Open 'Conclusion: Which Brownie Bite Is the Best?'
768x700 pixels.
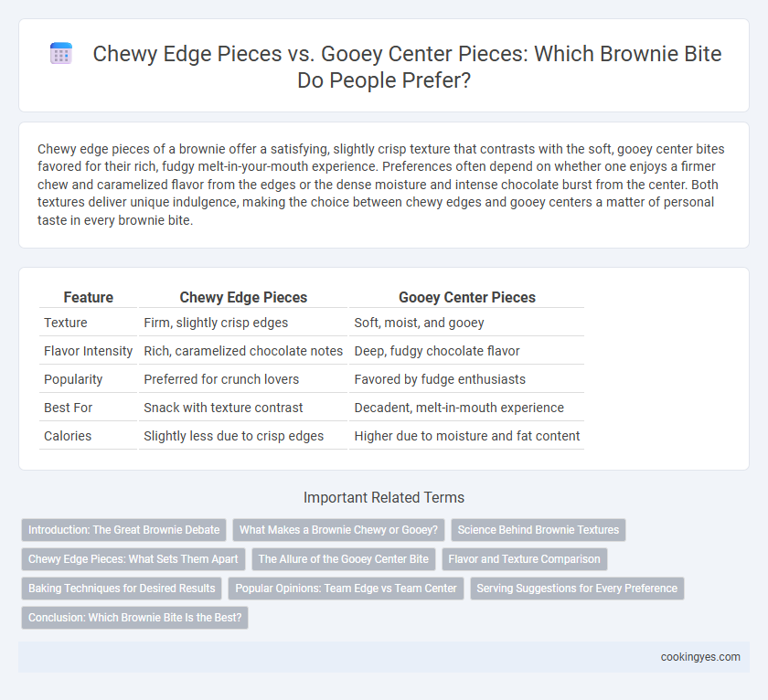(134, 618)
